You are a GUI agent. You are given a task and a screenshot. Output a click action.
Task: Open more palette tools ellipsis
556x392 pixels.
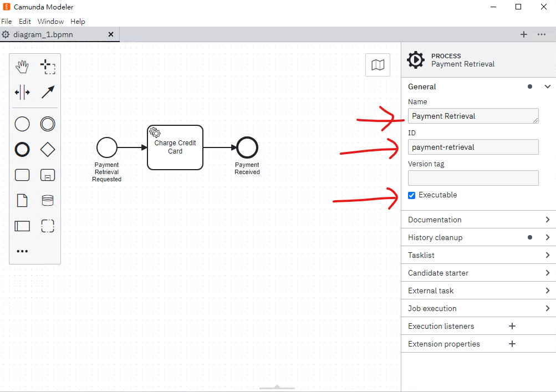point(22,251)
